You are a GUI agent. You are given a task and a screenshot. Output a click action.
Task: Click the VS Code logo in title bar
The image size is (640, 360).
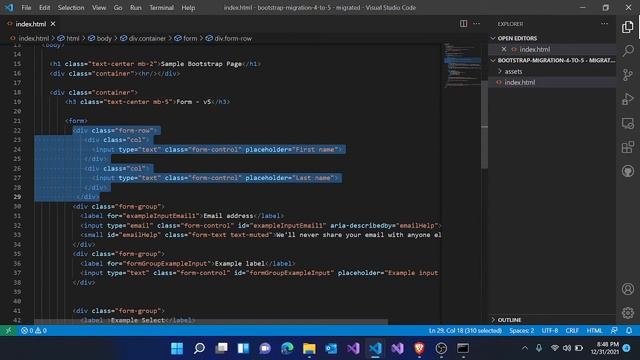(9, 7)
